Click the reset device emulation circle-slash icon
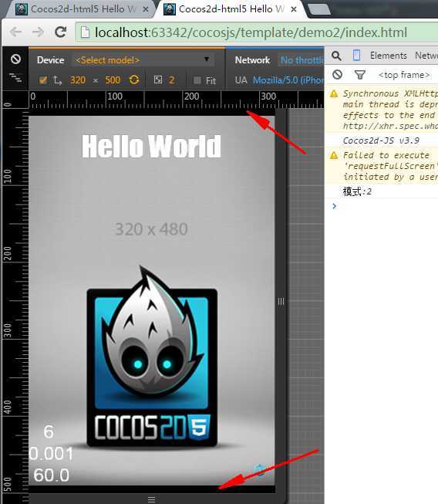This screenshot has width=438, height=504. 15,59
